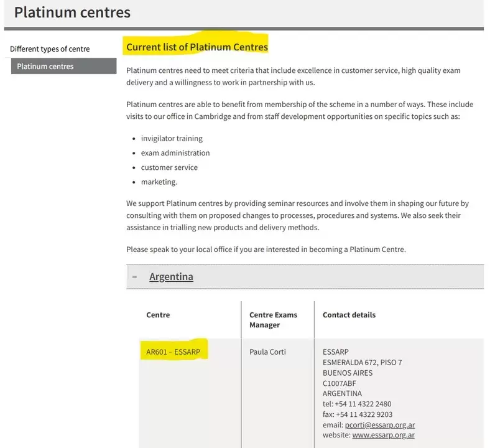Viewport: 490px width, 448px height.
Task: Click the "customer service" bullet item
Action: pos(169,167)
